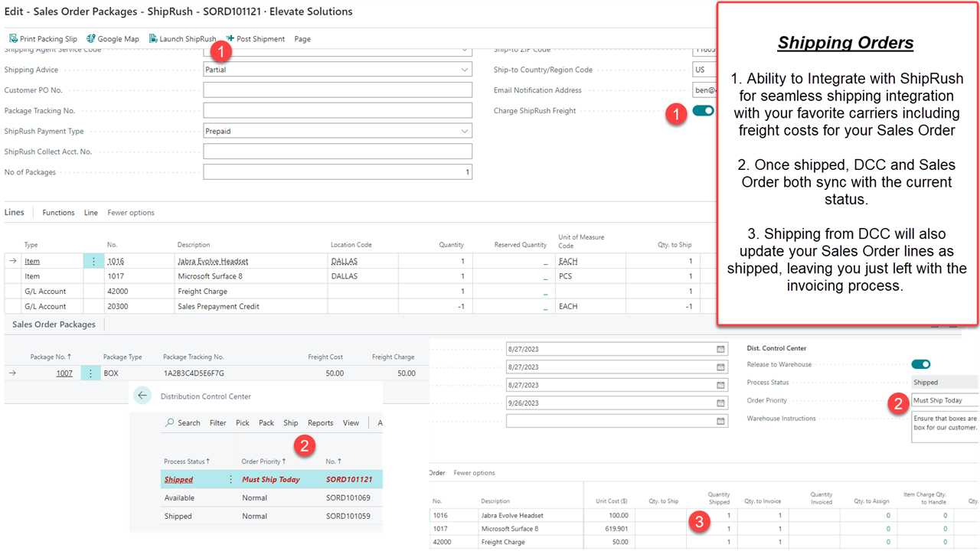Screen dimensions: 980x551
Task: Open calendar picker for the empty date field
Action: [720, 421]
